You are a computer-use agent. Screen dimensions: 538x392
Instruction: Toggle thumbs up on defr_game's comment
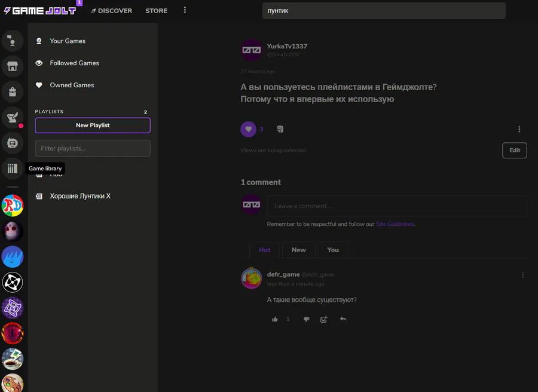275,319
